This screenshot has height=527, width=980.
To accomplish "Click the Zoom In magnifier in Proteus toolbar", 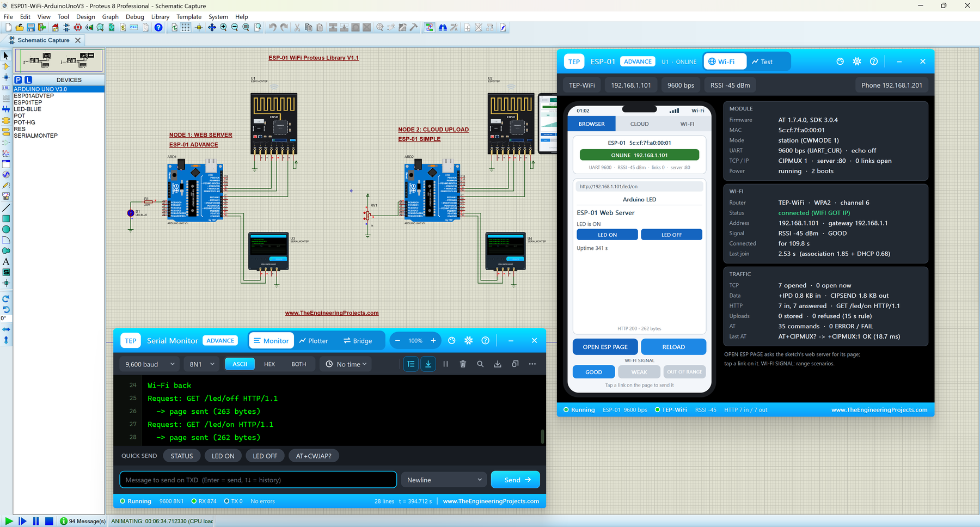I will click(223, 27).
